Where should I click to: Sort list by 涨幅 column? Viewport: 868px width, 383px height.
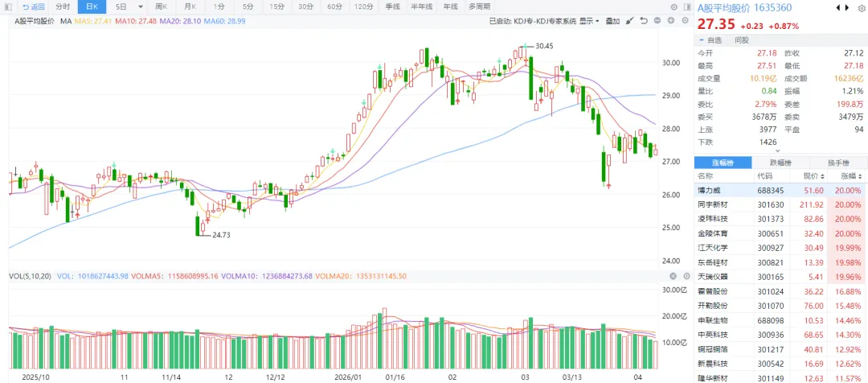click(850, 175)
